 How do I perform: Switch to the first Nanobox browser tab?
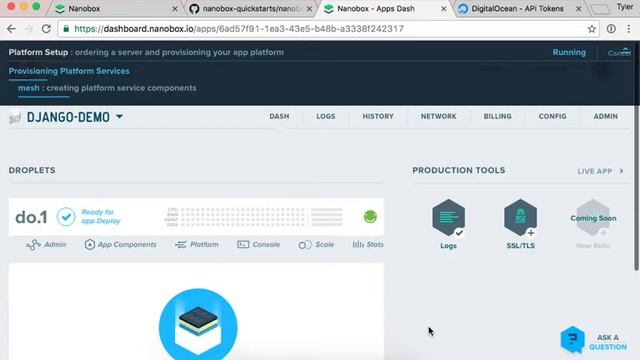116,9
